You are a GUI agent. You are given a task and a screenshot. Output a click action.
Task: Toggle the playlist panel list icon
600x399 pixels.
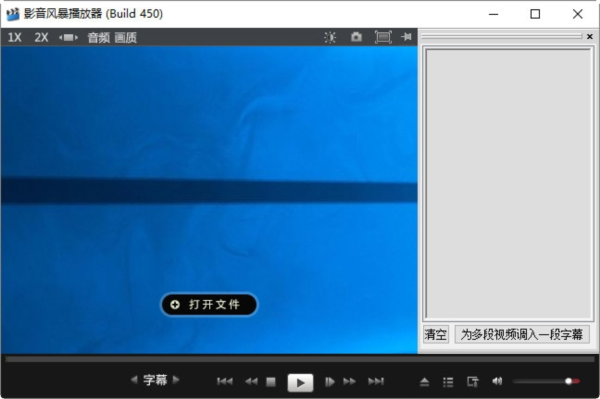[448, 381]
